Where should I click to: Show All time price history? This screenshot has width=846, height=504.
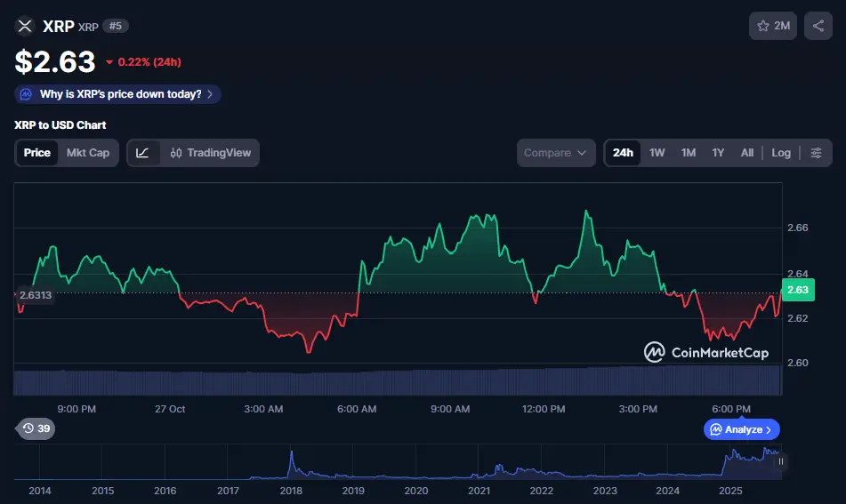[x=746, y=153]
